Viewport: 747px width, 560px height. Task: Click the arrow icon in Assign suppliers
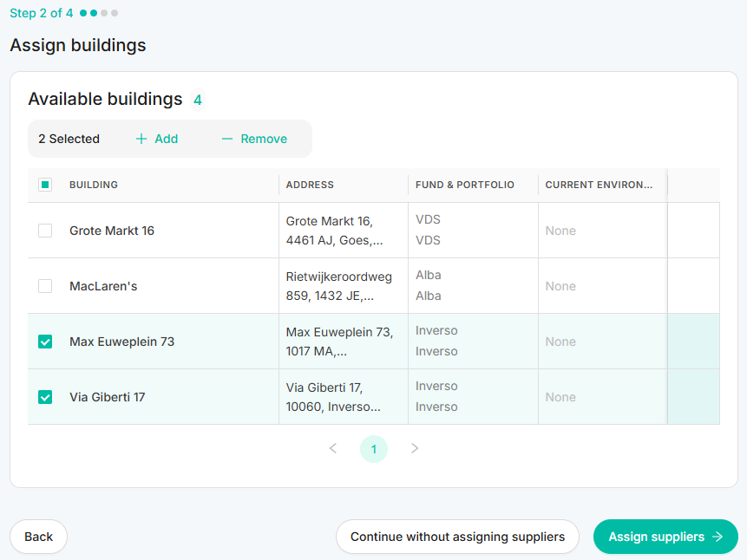pyautogui.click(x=718, y=537)
